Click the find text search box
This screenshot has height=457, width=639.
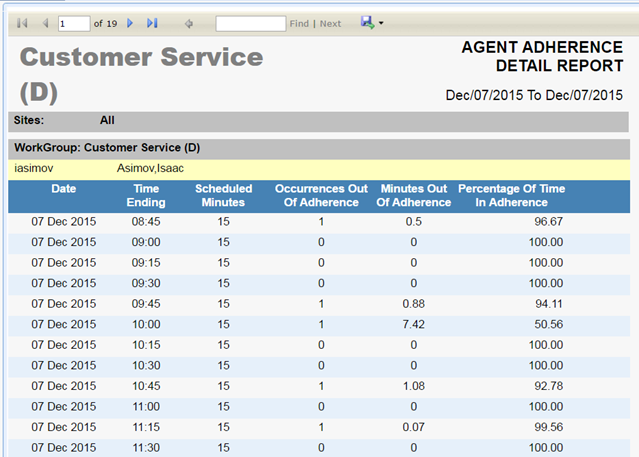point(250,23)
